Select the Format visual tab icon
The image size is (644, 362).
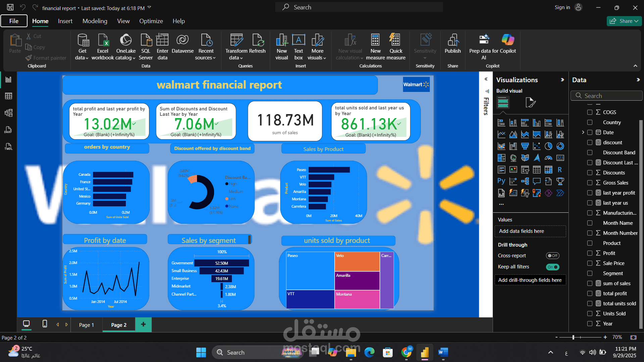coord(530,102)
